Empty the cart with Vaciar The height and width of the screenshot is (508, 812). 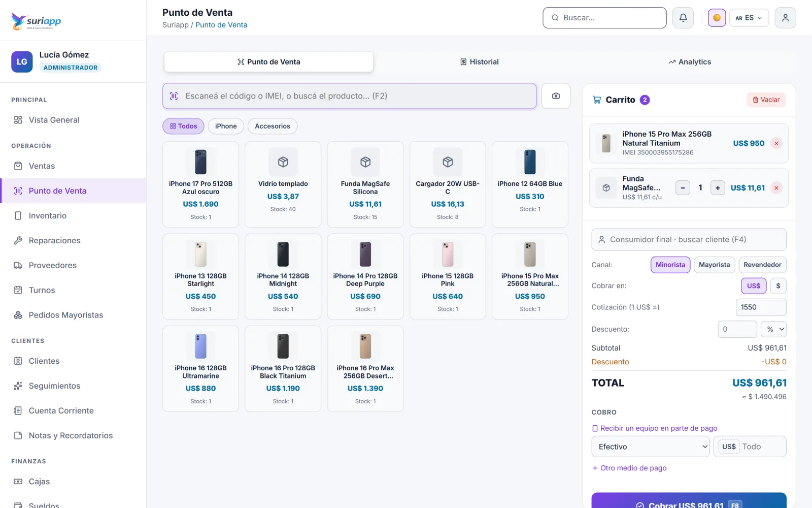click(766, 100)
